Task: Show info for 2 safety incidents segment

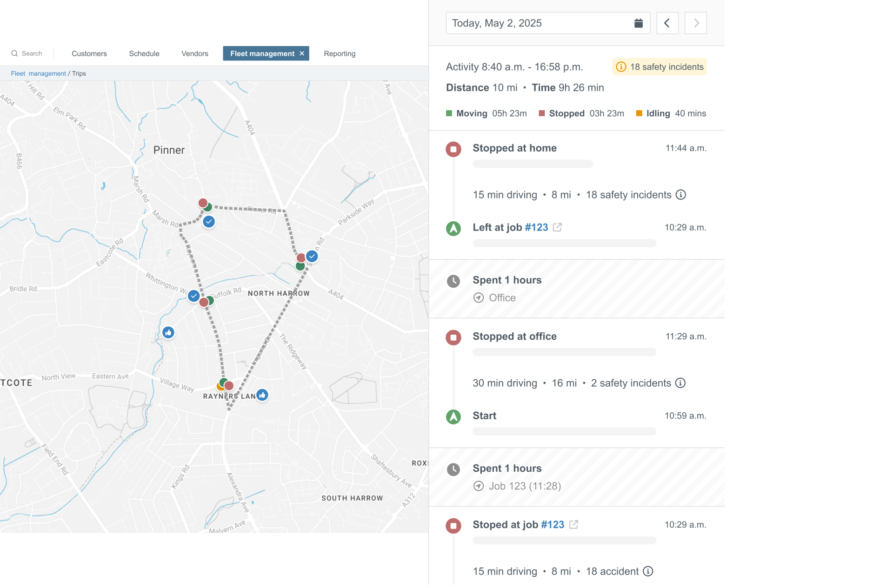Action: [680, 383]
